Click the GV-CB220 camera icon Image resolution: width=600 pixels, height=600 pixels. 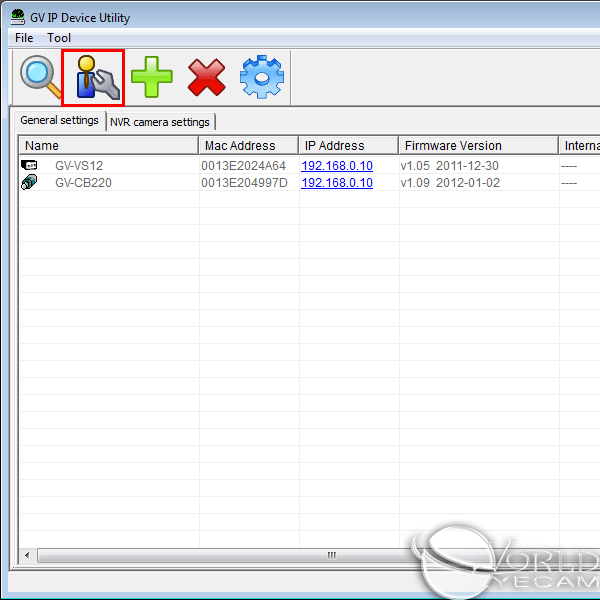click(x=29, y=182)
